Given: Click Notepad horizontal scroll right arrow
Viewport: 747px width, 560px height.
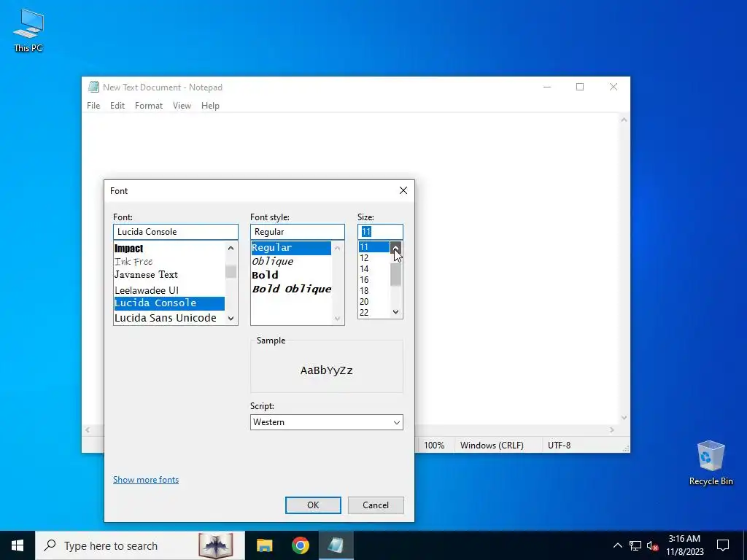Looking at the screenshot, I should click(x=612, y=430).
